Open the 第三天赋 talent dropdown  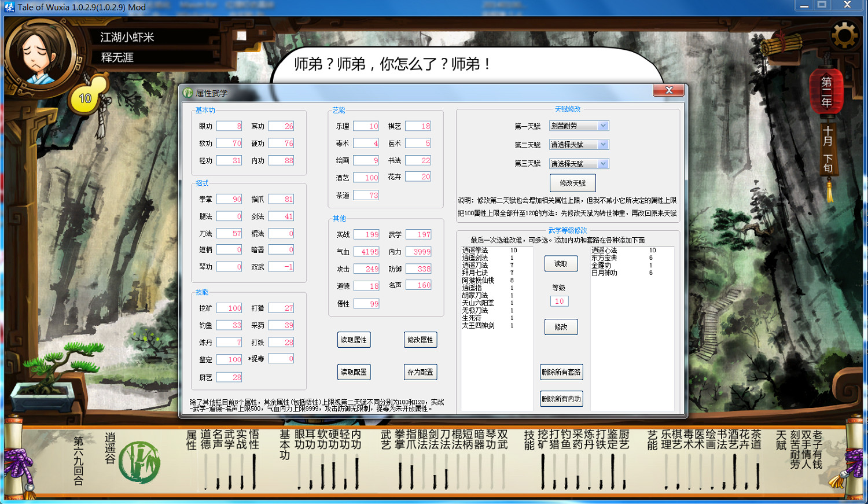(603, 164)
